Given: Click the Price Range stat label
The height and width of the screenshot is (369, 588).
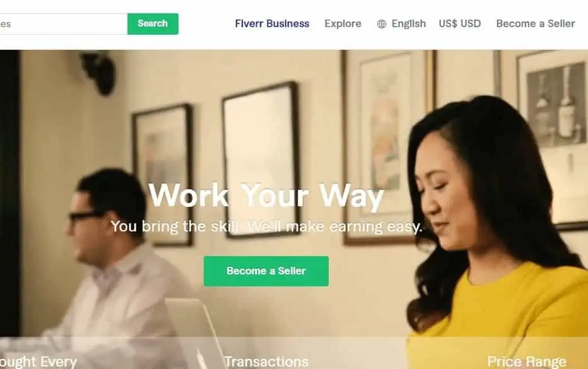Looking at the screenshot, I should (527, 361).
